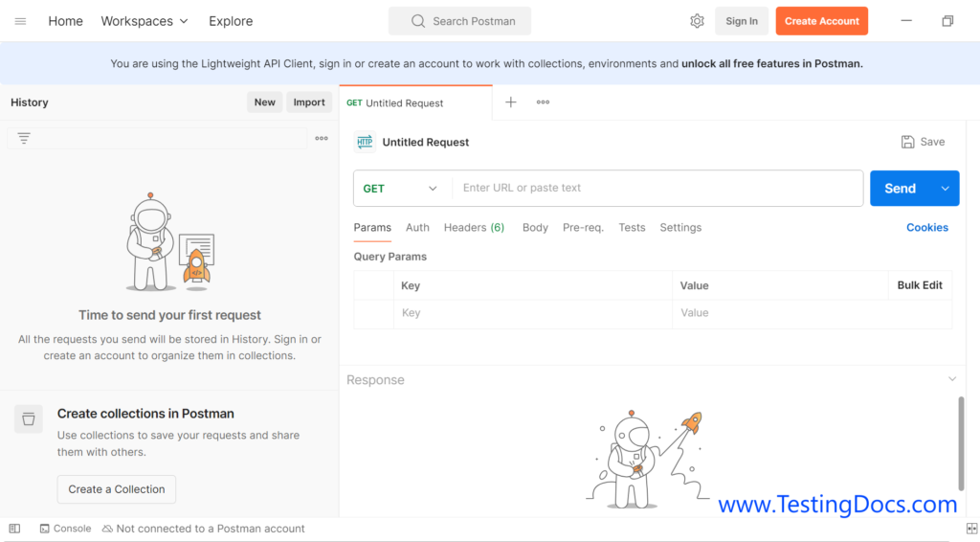
Task: Open History panel three-dot options
Action: coord(322,138)
